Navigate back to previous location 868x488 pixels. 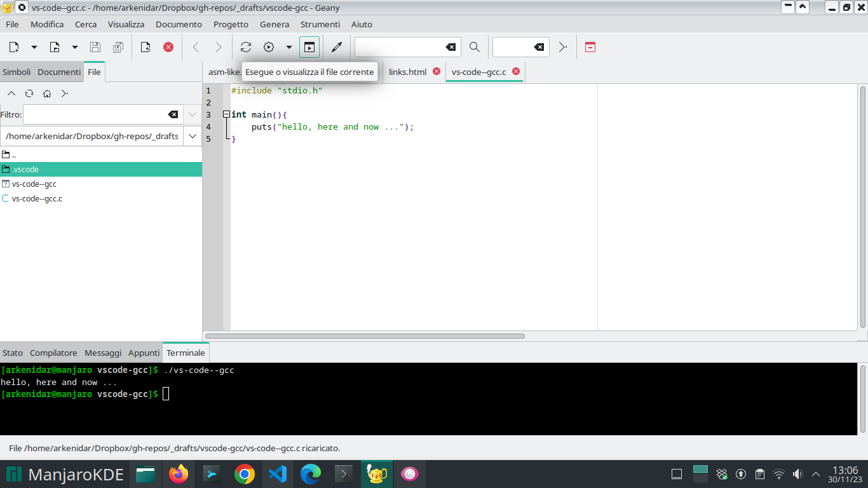pos(196,47)
